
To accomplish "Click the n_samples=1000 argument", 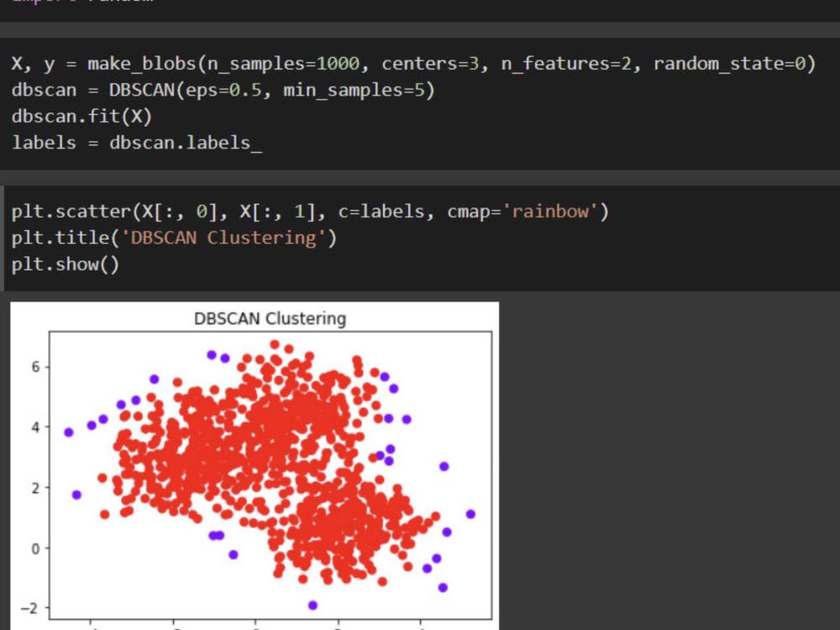I will [283, 64].
